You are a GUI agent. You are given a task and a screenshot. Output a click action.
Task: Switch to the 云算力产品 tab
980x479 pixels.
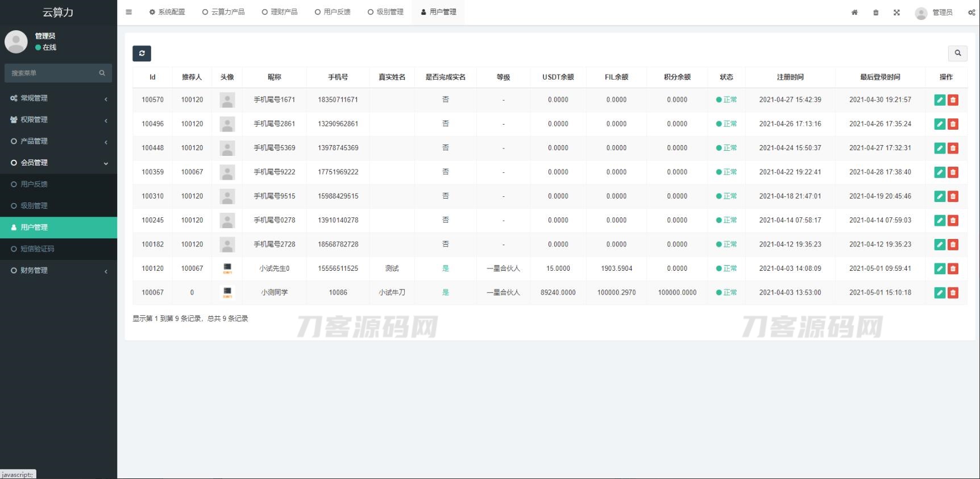pyautogui.click(x=223, y=12)
